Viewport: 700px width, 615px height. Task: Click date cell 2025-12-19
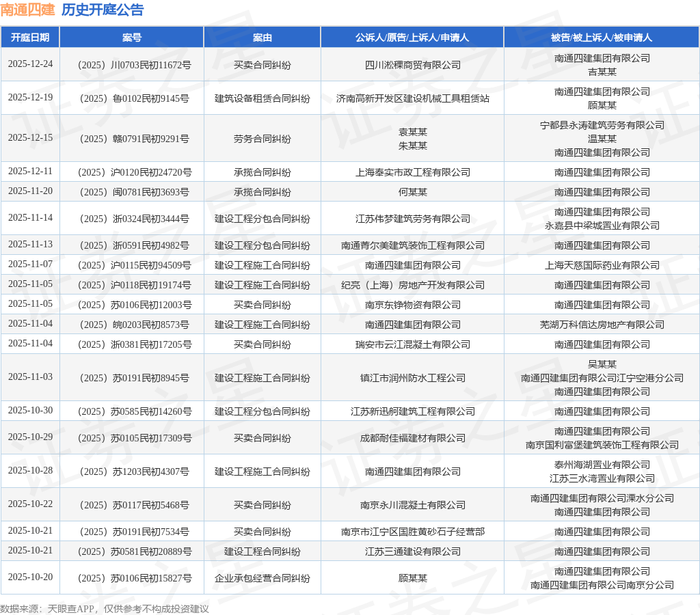(x=30, y=98)
